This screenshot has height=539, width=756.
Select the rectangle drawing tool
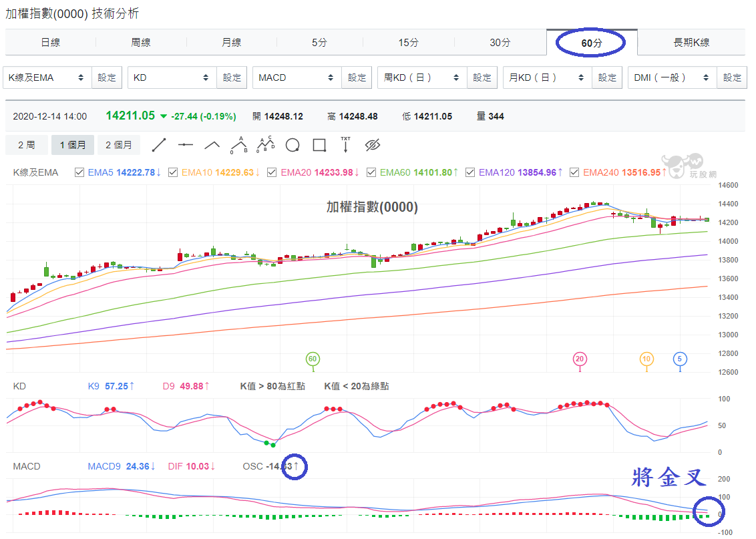point(319,145)
